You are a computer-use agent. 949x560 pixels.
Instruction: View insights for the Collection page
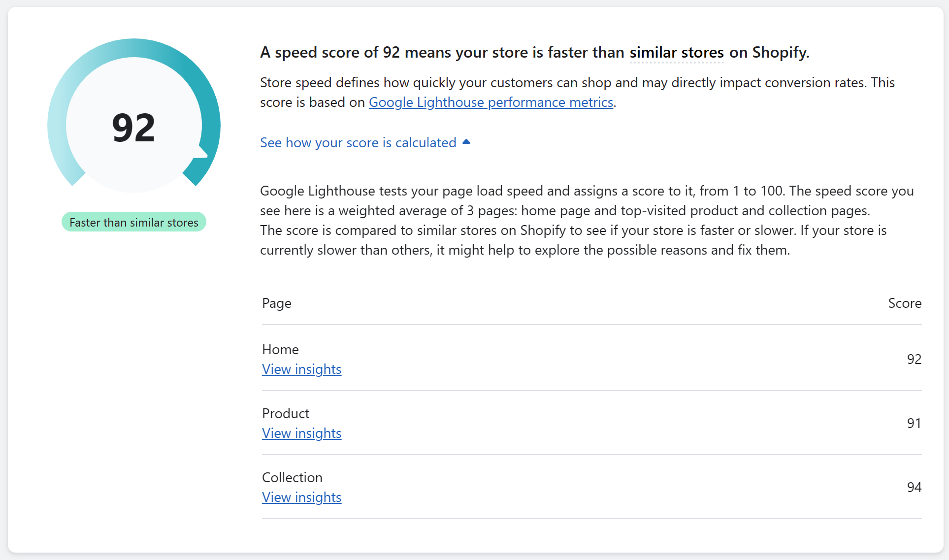[x=301, y=497]
